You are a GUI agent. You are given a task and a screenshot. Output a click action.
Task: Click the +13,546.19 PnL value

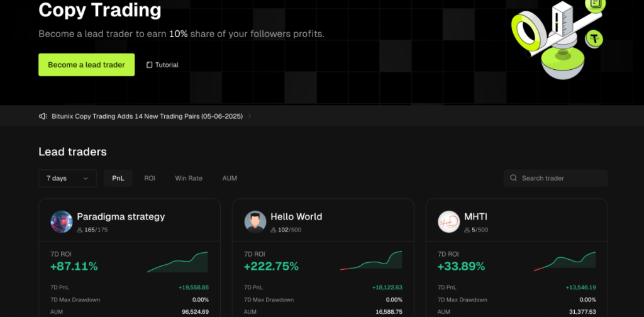(580, 287)
